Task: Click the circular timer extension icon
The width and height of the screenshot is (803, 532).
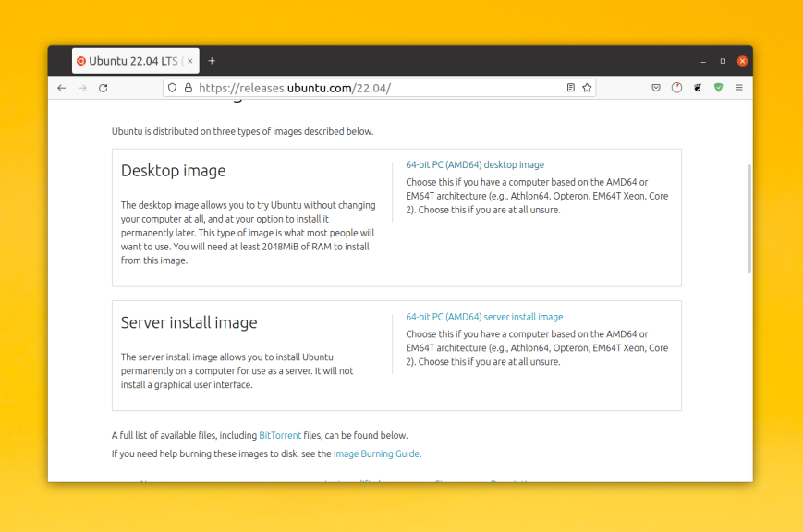Action: click(676, 88)
